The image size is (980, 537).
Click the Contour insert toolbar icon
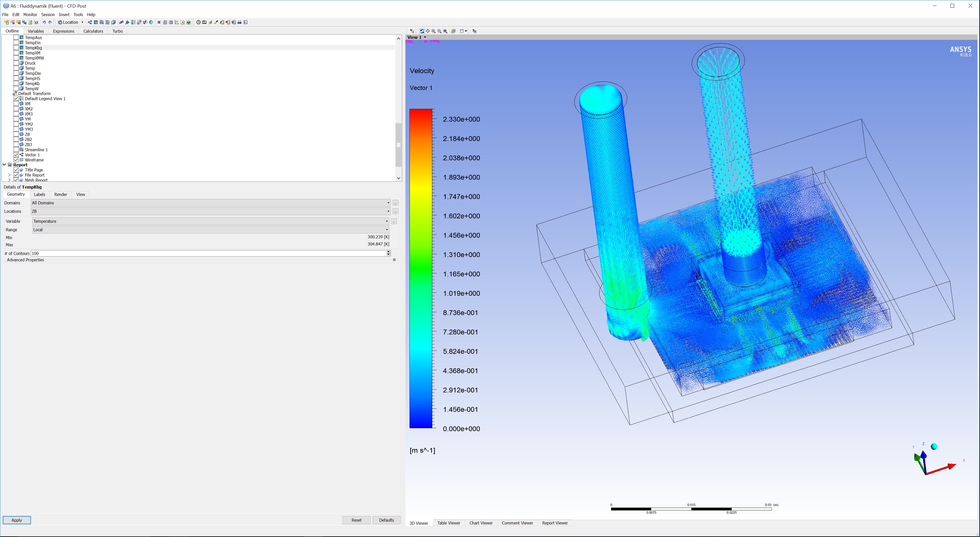pyautogui.click(x=96, y=22)
